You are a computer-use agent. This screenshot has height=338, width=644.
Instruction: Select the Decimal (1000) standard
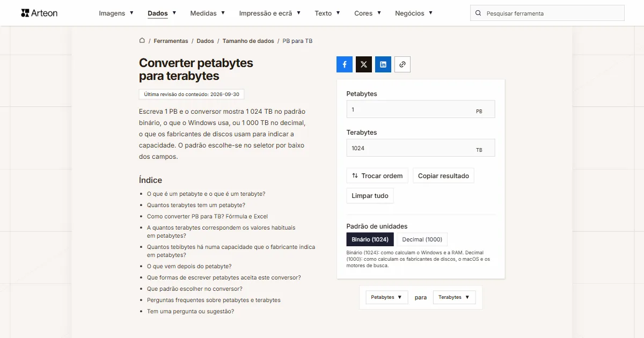tap(422, 239)
